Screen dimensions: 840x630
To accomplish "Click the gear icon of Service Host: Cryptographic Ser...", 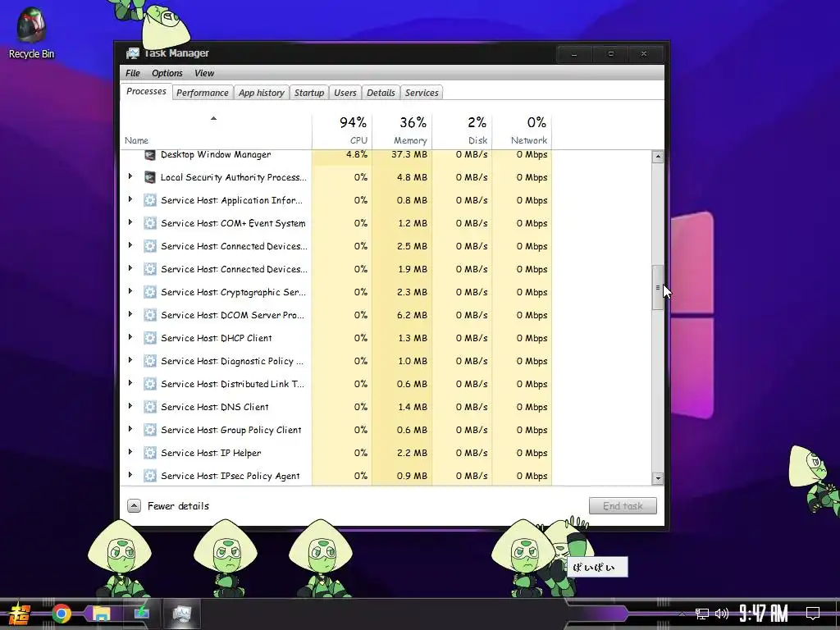I will pos(150,292).
